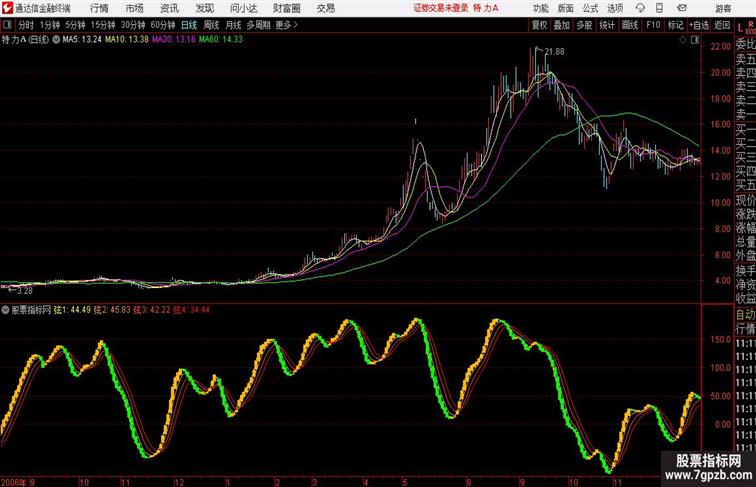Click the 画线 toolbar button

click(630, 25)
